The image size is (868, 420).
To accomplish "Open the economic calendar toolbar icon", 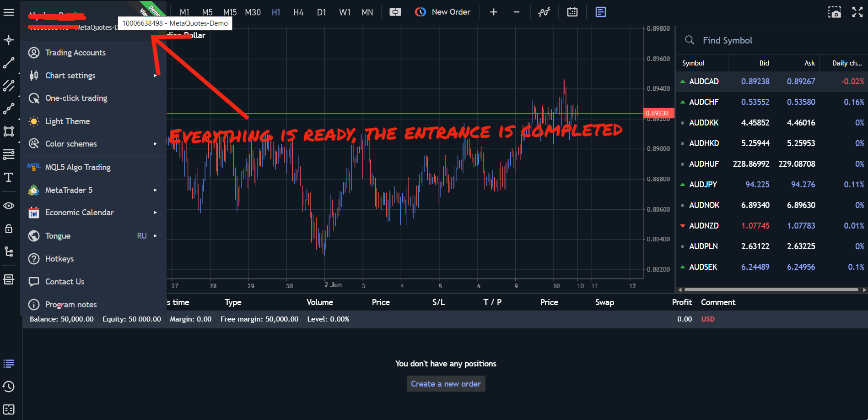I will [572, 12].
